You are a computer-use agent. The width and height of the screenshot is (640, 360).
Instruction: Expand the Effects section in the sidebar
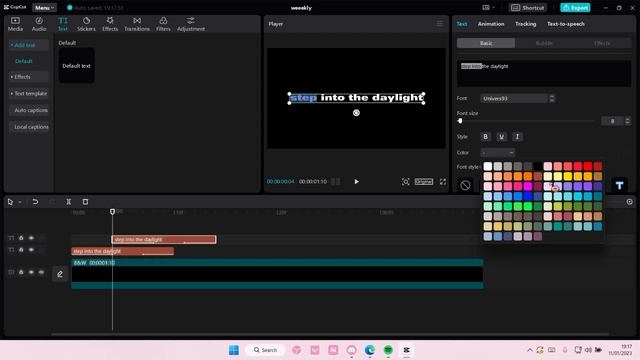pyautogui.click(x=29, y=77)
